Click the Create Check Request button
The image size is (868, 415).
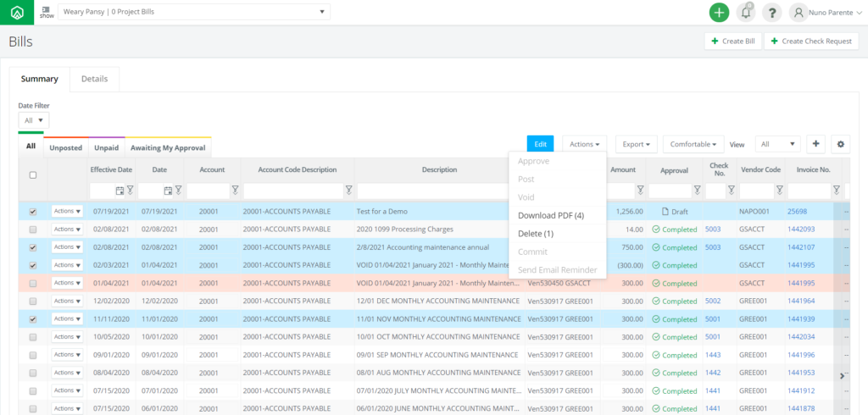(x=811, y=41)
